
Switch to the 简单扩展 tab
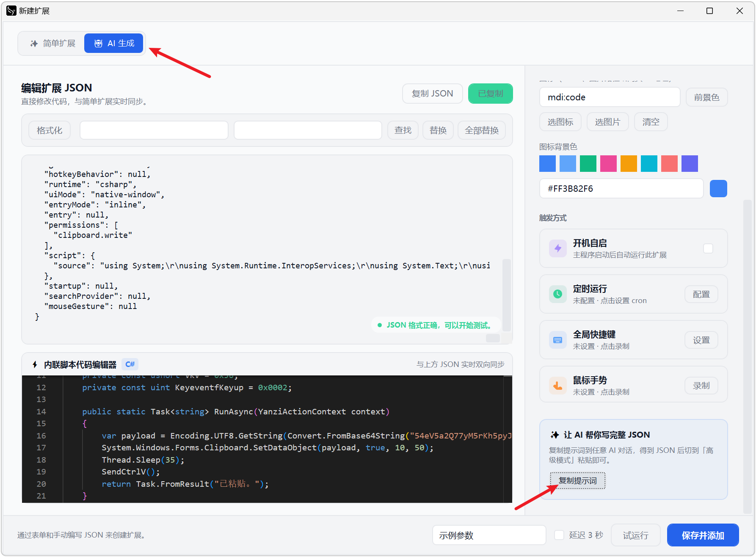click(52, 43)
